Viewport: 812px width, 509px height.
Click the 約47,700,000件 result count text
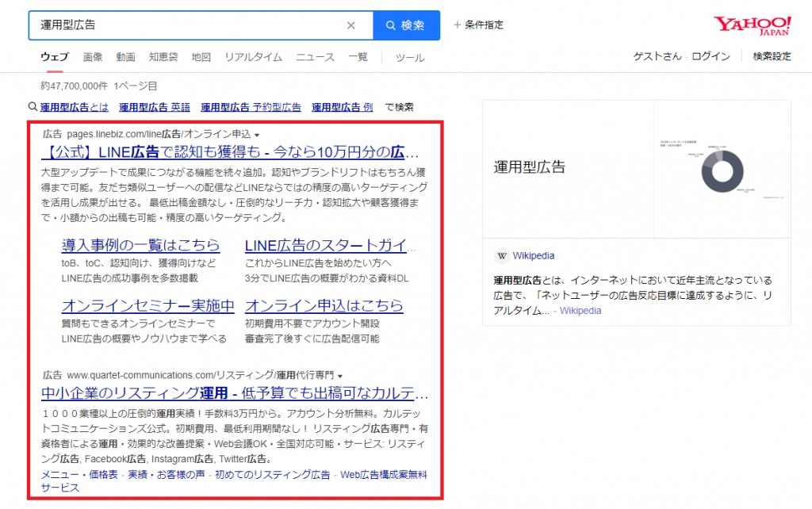74,86
